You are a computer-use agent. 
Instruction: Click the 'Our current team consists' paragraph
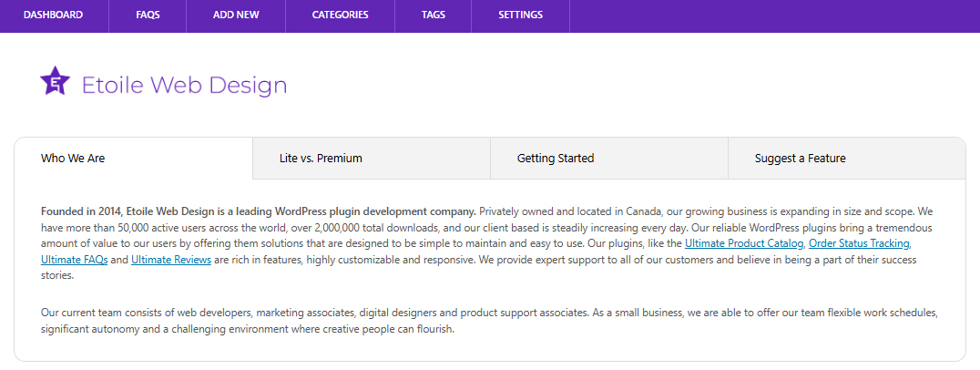click(x=489, y=320)
